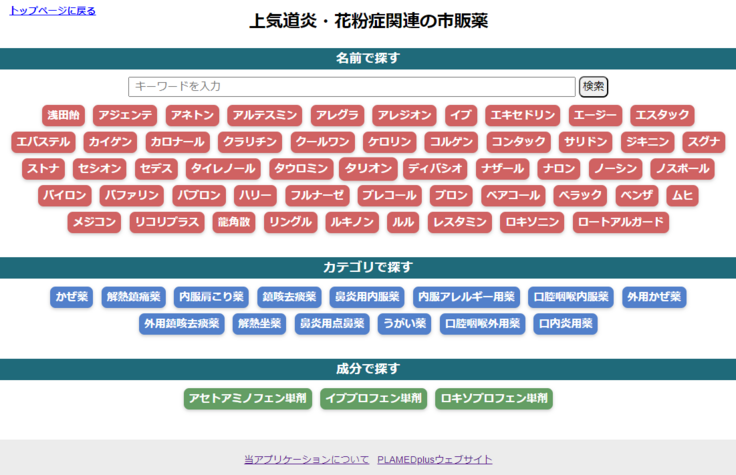Click the アレグラ tag

click(x=337, y=115)
